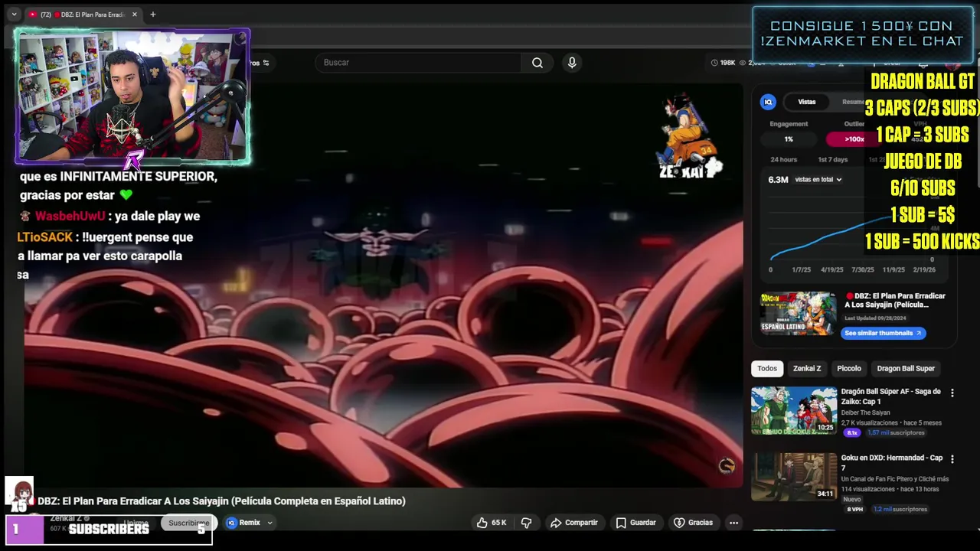The height and width of the screenshot is (551, 980).
Task: Close the DBZ browser tab
Action: coord(135,15)
